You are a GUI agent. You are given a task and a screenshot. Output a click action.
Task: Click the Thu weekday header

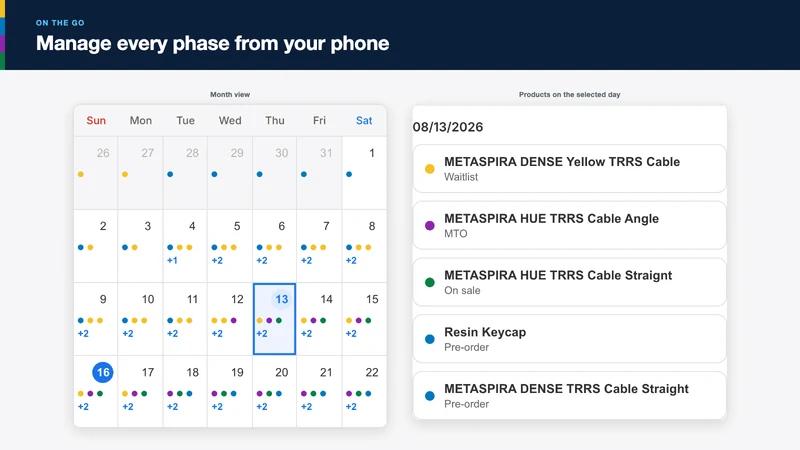pyautogui.click(x=274, y=120)
